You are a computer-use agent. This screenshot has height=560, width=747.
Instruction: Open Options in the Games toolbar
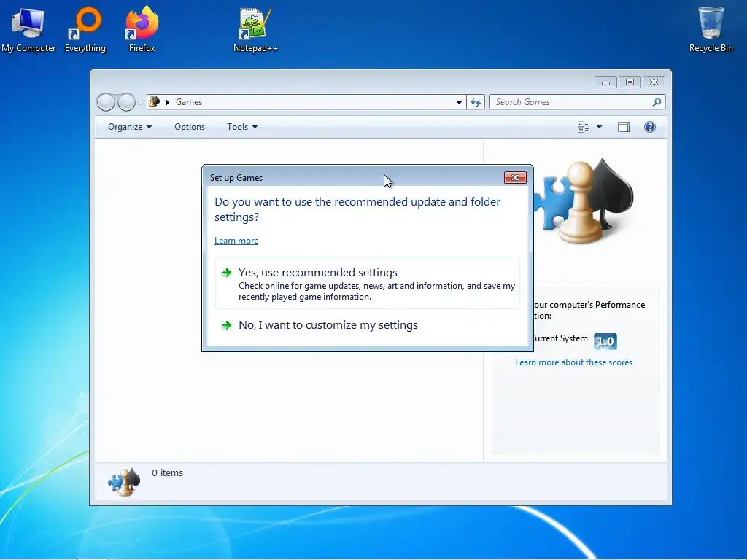[x=190, y=127]
